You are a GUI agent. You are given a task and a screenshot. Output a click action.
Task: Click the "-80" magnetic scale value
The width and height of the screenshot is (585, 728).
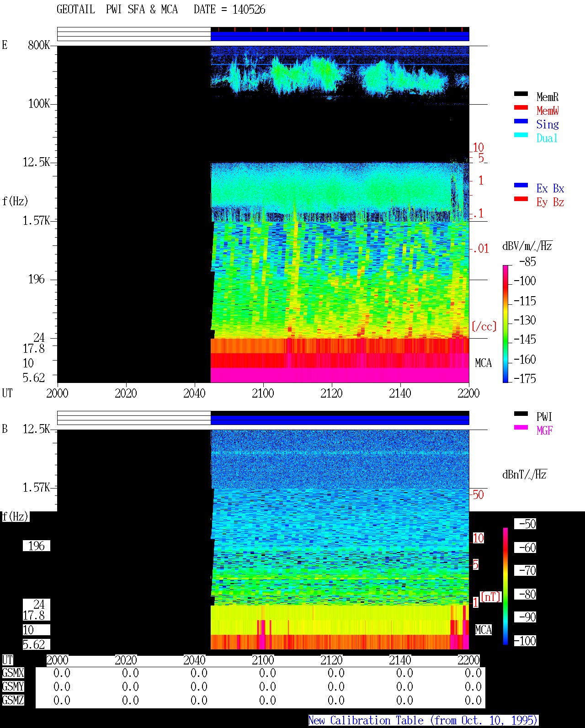525,594
